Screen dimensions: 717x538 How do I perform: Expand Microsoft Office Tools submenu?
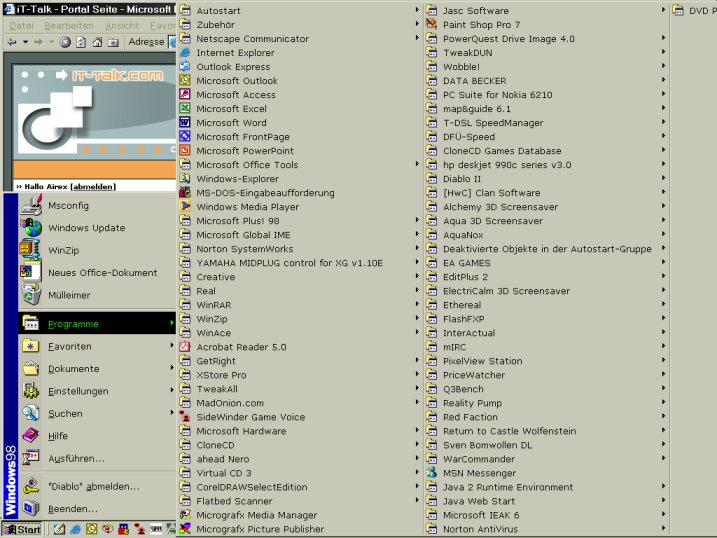[300, 165]
